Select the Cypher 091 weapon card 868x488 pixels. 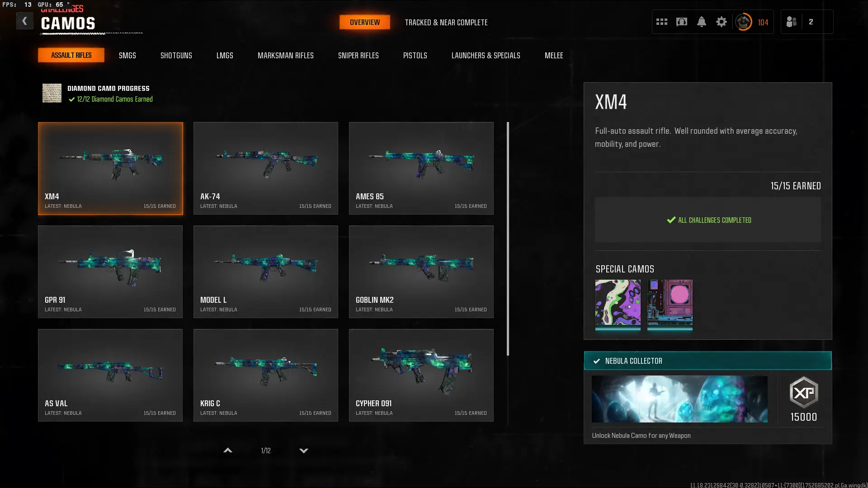pos(421,375)
